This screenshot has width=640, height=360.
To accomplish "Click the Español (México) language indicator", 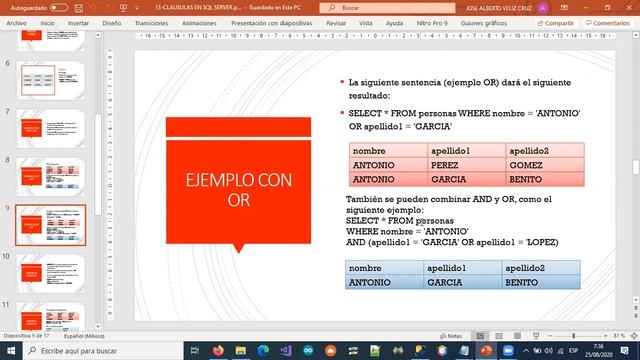I will (x=84, y=336).
